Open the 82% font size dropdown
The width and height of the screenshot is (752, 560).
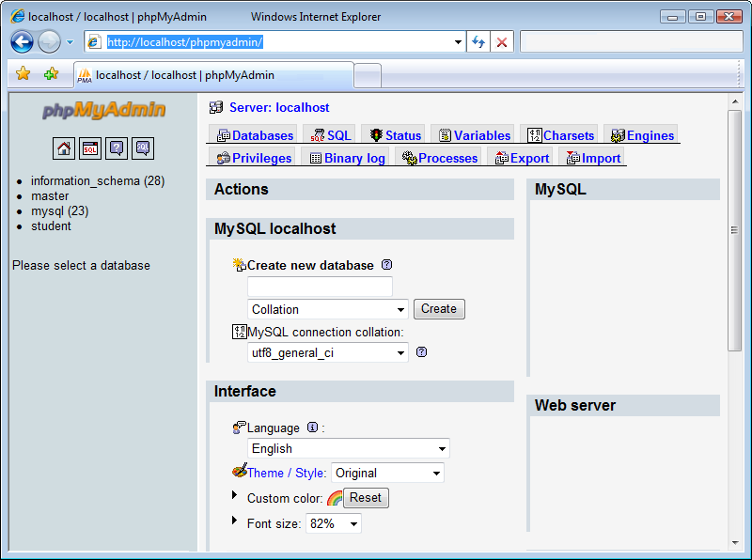pyautogui.click(x=334, y=523)
